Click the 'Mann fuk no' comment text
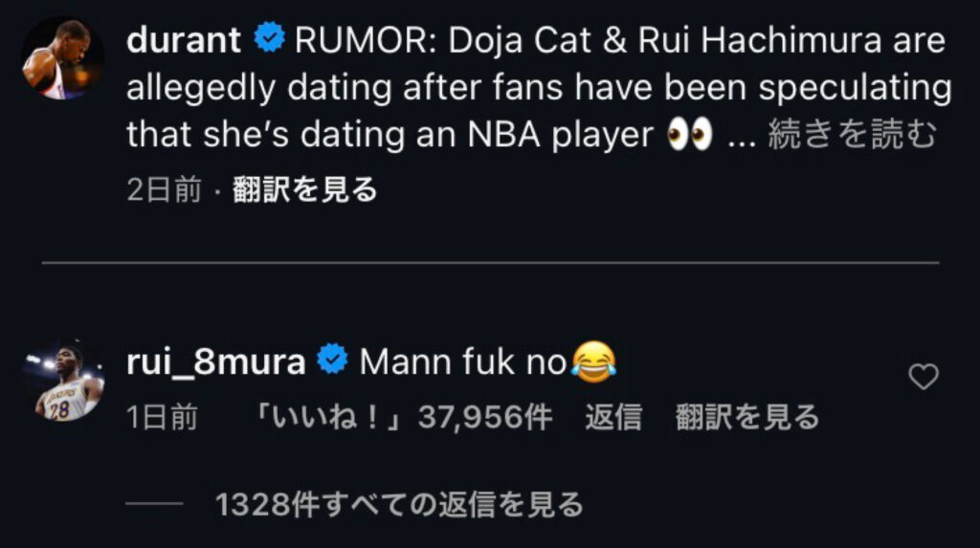The width and height of the screenshot is (980, 548). [463, 362]
